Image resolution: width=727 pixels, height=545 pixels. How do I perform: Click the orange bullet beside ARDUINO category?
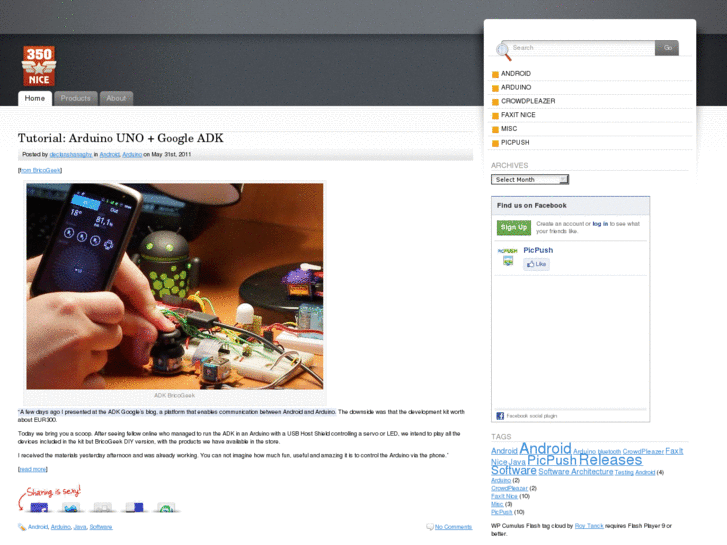pos(495,88)
